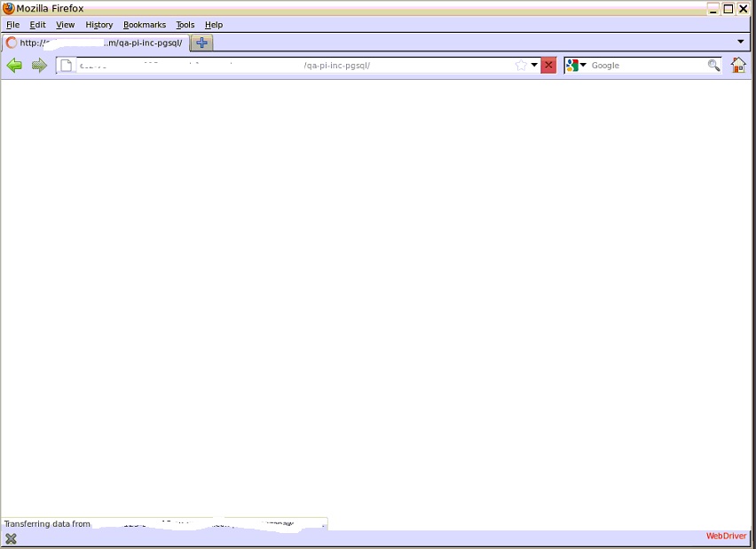This screenshot has width=756, height=549.
Task: Click the URL address field
Action: [293, 66]
